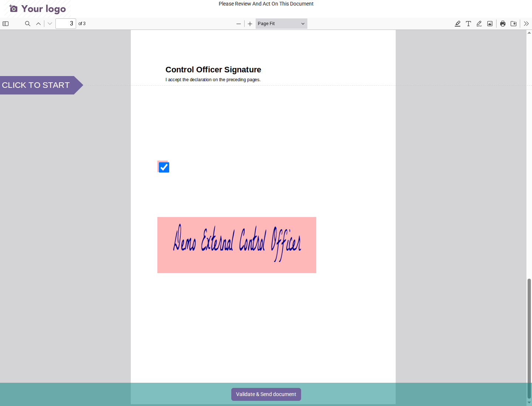The width and height of the screenshot is (532, 406).
Task: Click the vertical scrollbar thumb
Action: click(529, 338)
